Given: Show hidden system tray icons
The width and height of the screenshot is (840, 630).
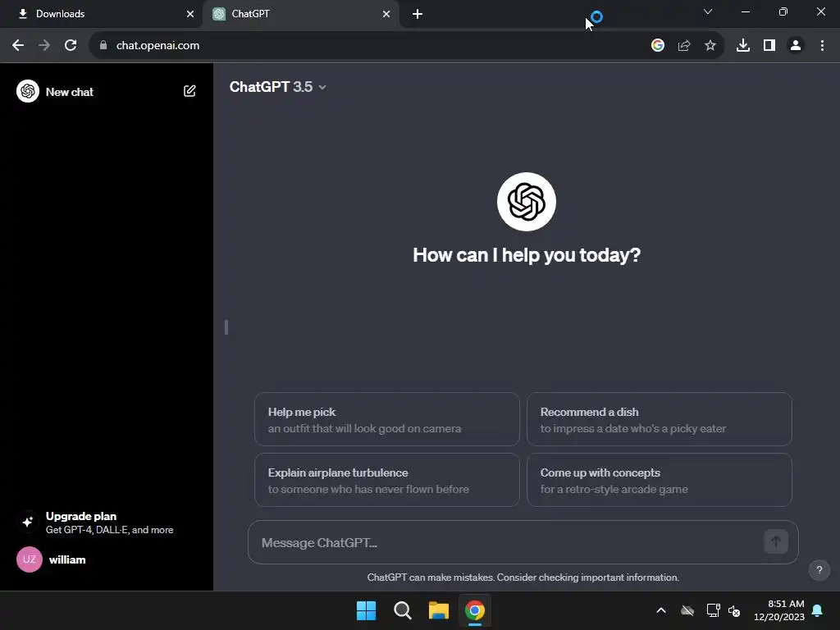Looking at the screenshot, I should click(x=661, y=610).
